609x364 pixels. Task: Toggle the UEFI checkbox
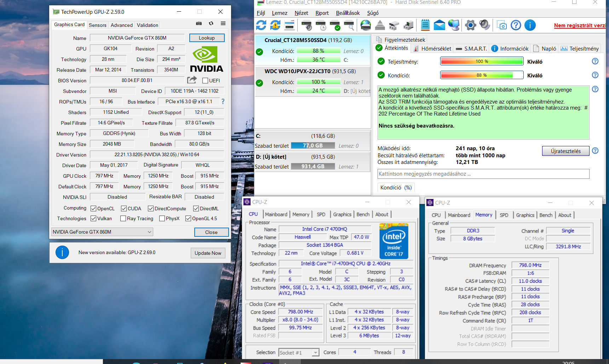pos(205,81)
